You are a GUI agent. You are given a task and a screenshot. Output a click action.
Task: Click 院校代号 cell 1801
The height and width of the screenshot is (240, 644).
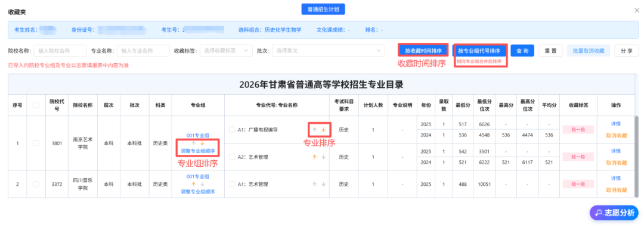click(57, 143)
